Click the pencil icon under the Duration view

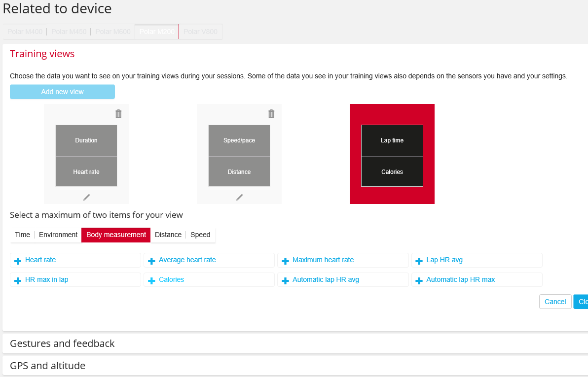pyautogui.click(x=86, y=197)
